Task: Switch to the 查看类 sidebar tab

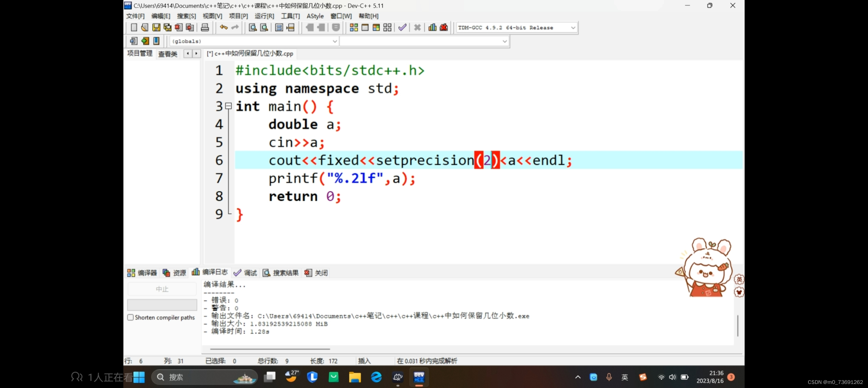Action: pyautogui.click(x=168, y=54)
